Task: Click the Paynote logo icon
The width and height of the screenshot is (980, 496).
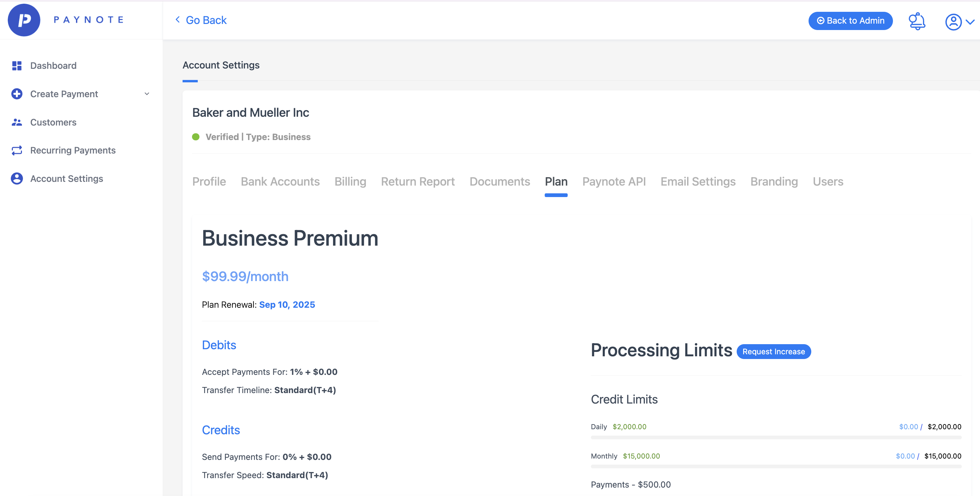Action: pyautogui.click(x=24, y=20)
